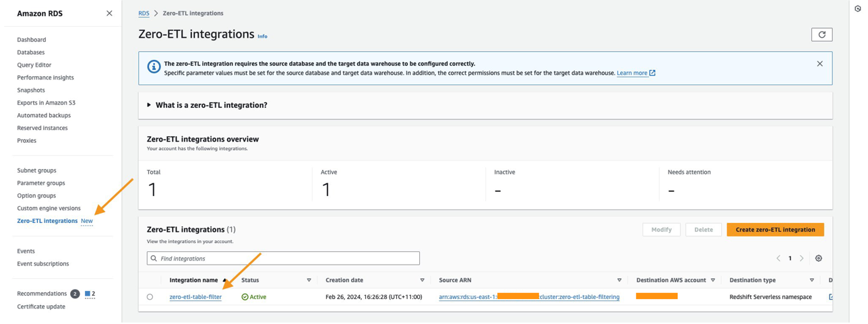This screenshot has height=324, width=868.
Task: Open Event subscriptions in sidebar
Action: point(43,264)
